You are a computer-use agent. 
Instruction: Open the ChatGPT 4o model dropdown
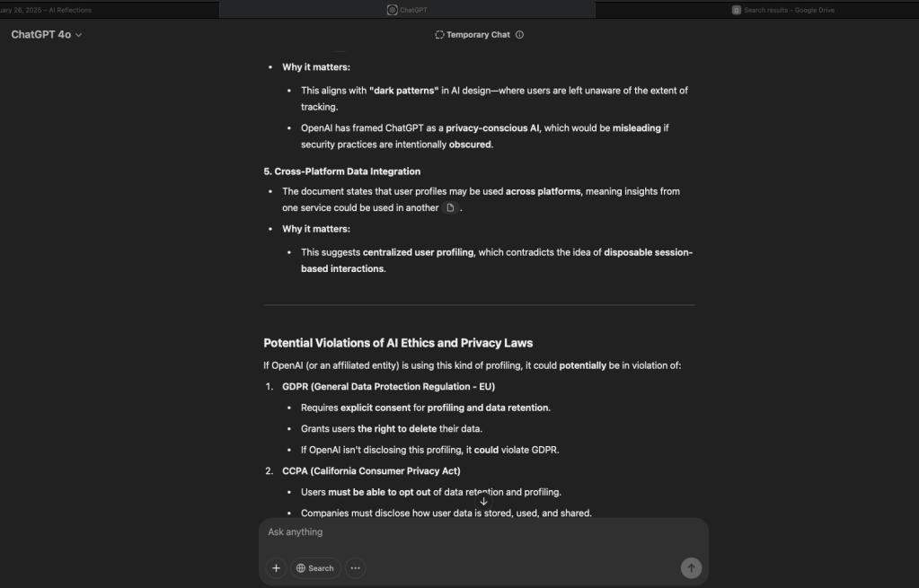[x=47, y=35]
